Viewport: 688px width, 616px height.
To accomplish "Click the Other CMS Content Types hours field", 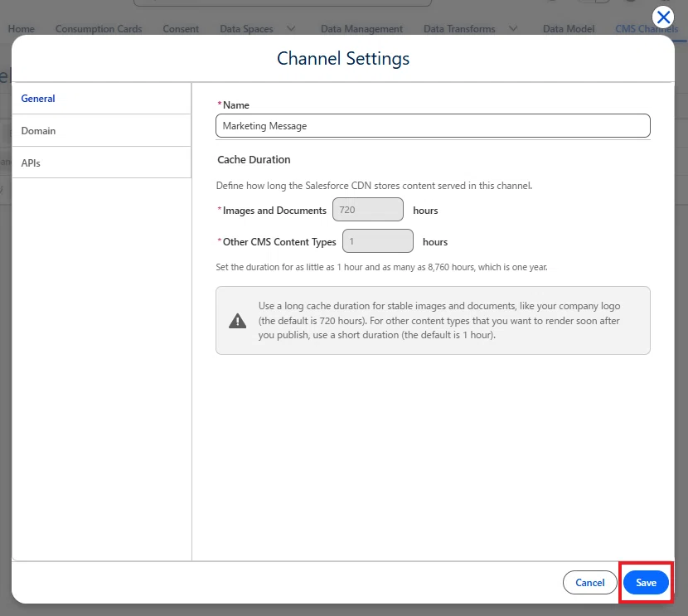I will (377, 241).
